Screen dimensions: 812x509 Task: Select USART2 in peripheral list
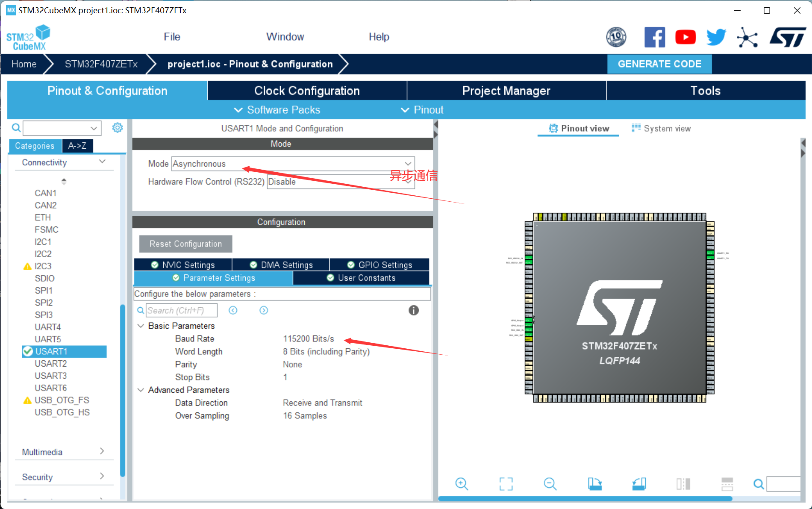click(x=51, y=364)
